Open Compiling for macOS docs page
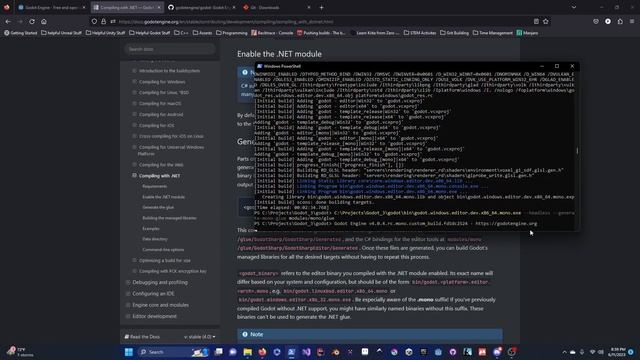This screenshot has width=640, height=360. (160, 103)
